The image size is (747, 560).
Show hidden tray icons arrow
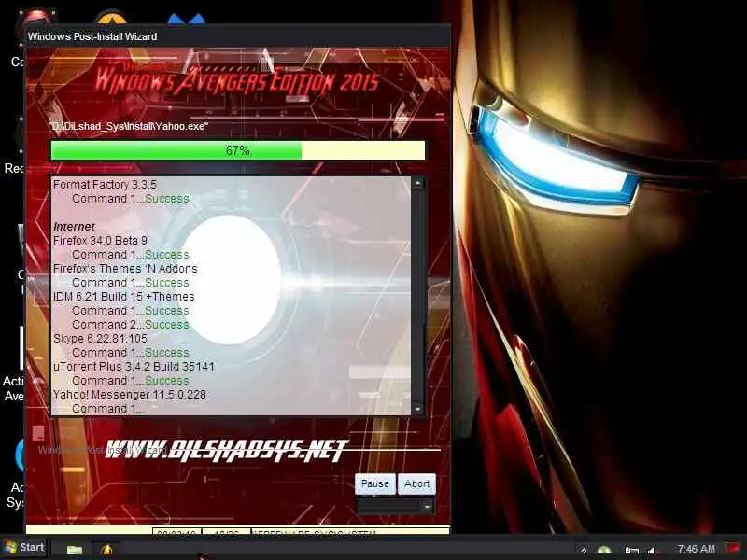tap(585, 550)
